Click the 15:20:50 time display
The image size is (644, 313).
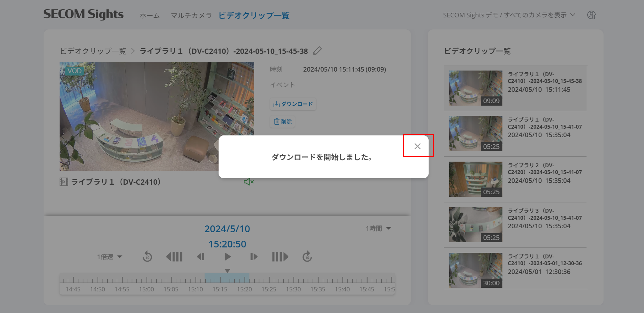click(x=227, y=244)
